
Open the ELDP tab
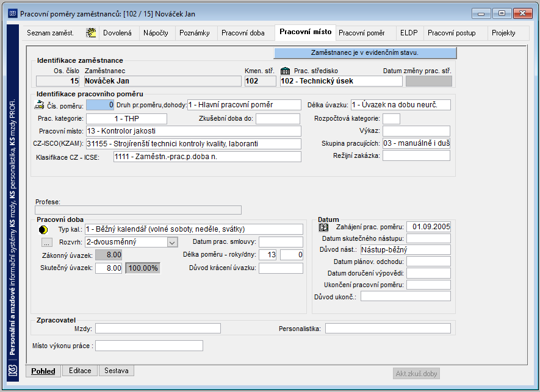pyautogui.click(x=409, y=33)
